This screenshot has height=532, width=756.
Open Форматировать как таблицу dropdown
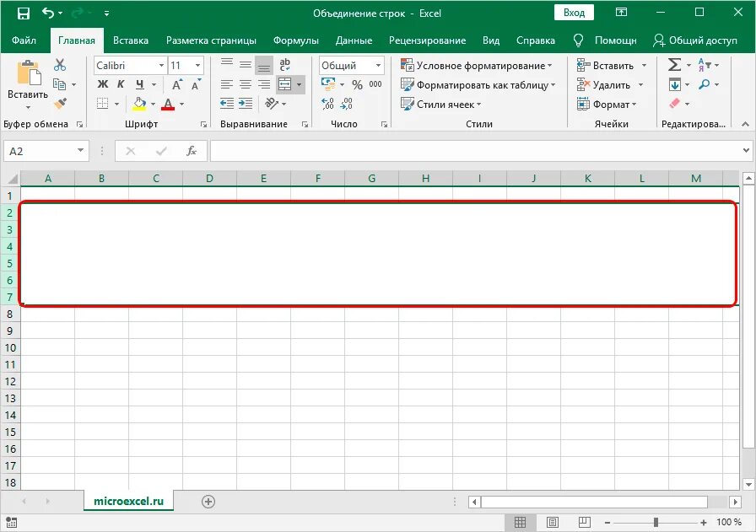point(478,85)
